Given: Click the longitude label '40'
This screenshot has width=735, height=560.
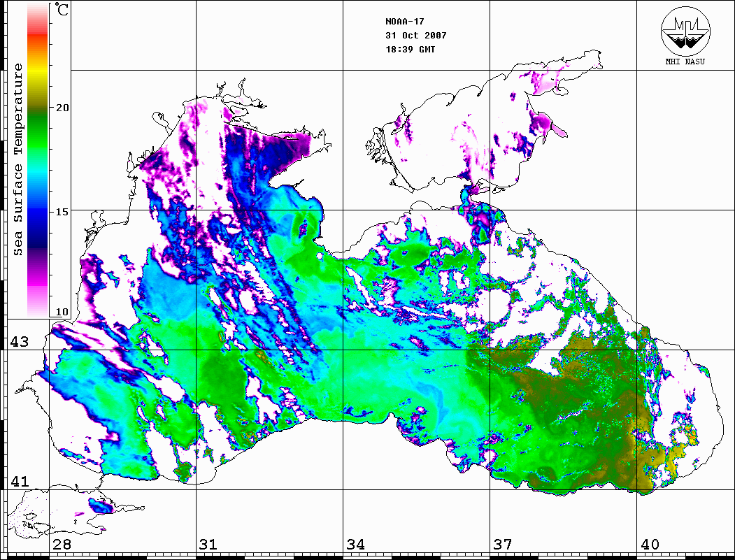Looking at the screenshot, I should 650,545.
